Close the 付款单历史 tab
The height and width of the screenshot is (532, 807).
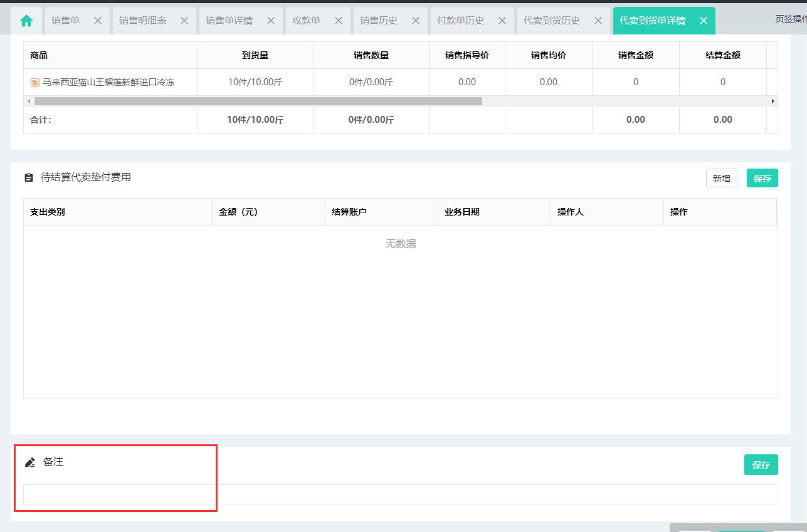coord(502,21)
